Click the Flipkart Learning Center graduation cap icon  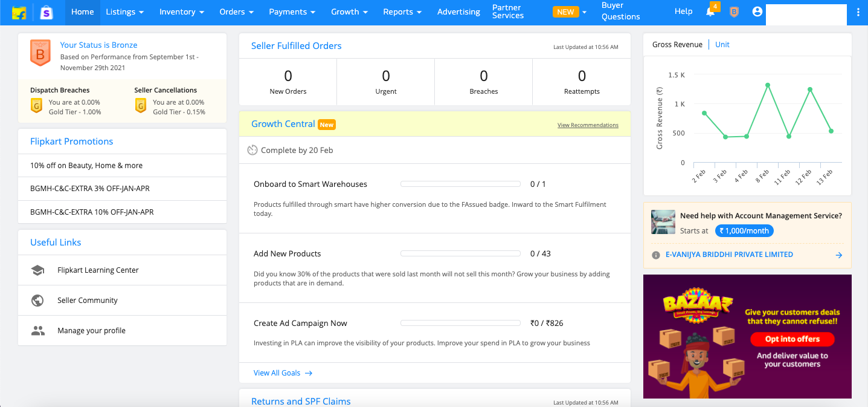[38, 270]
